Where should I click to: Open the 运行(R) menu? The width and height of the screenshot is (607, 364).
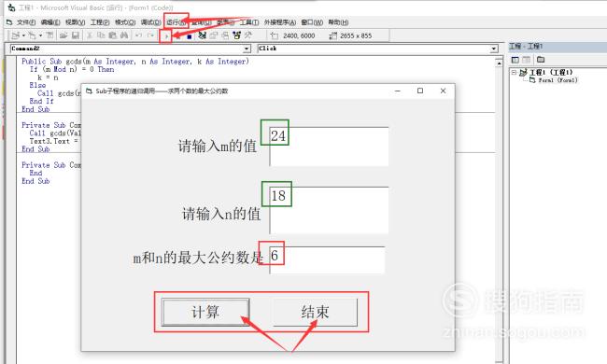[176, 22]
